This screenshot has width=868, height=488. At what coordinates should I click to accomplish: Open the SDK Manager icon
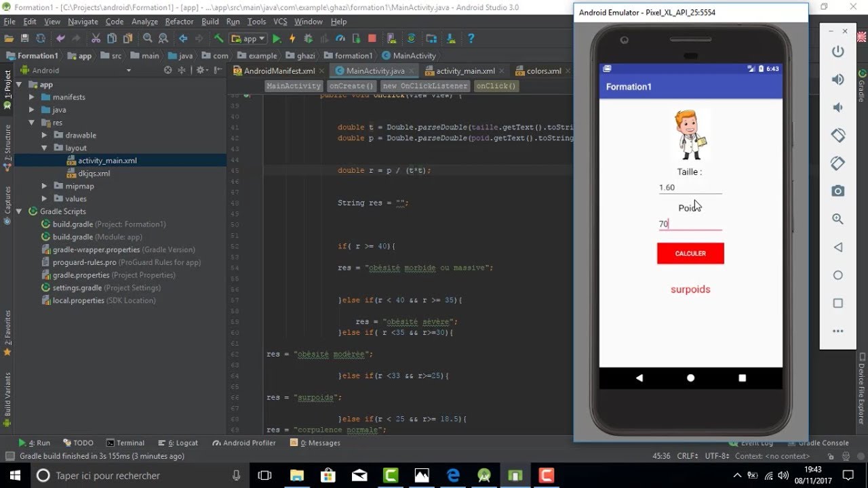[x=450, y=39]
